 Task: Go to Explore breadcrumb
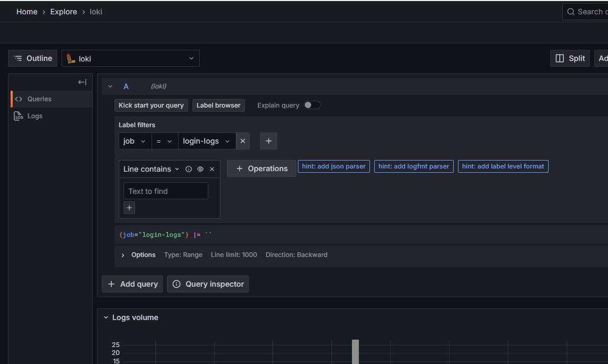(64, 12)
